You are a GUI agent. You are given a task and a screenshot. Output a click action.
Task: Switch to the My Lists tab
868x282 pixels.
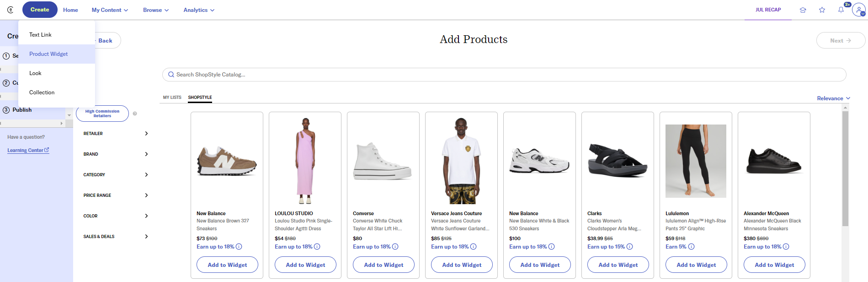tap(172, 98)
